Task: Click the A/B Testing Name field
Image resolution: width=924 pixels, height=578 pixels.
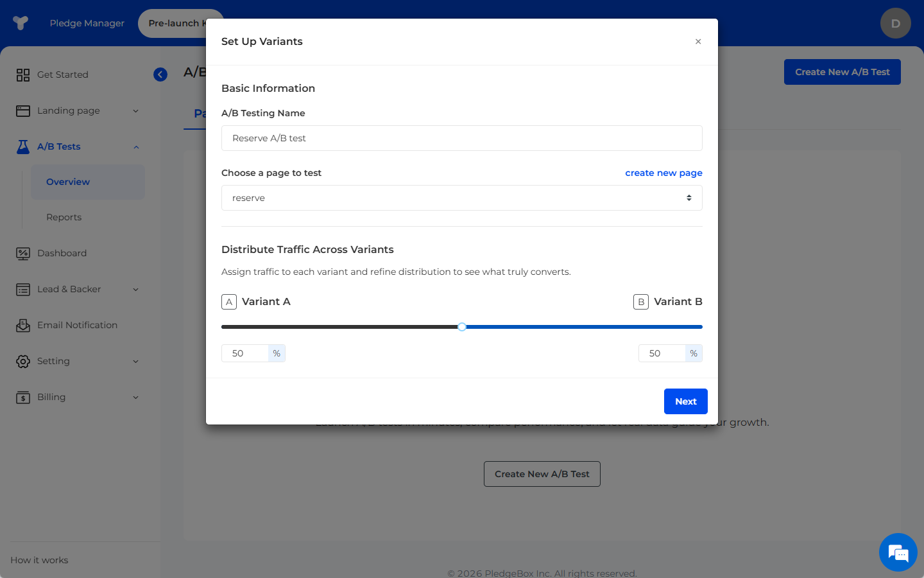Action: 461,138
